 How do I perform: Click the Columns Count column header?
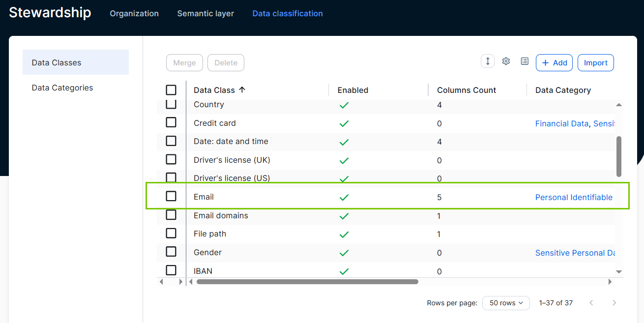pos(467,90)
